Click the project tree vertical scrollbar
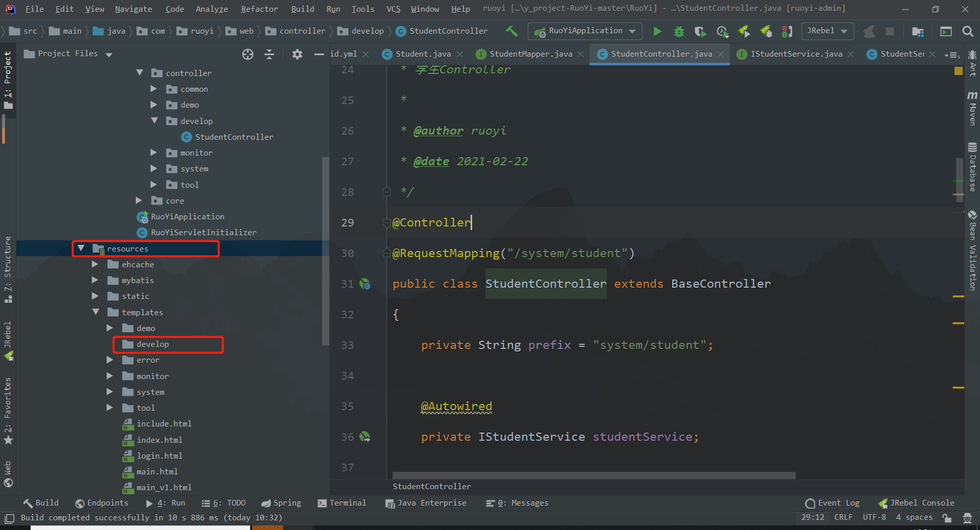 coord(325,250)
